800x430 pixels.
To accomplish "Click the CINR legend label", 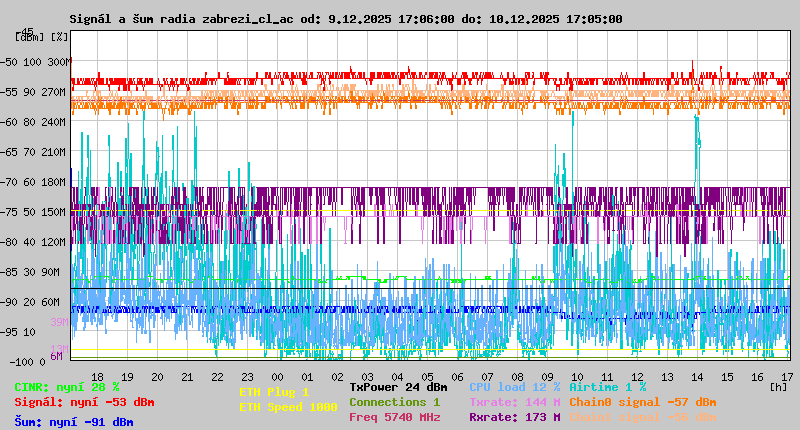I will (x=67, y=386).
